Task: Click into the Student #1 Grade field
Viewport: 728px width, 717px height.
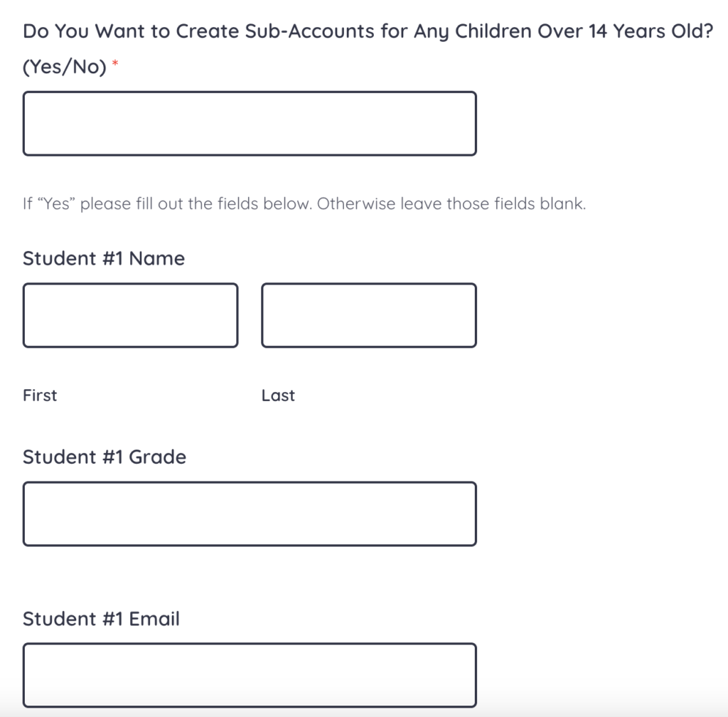Action: tap(250, 514)
